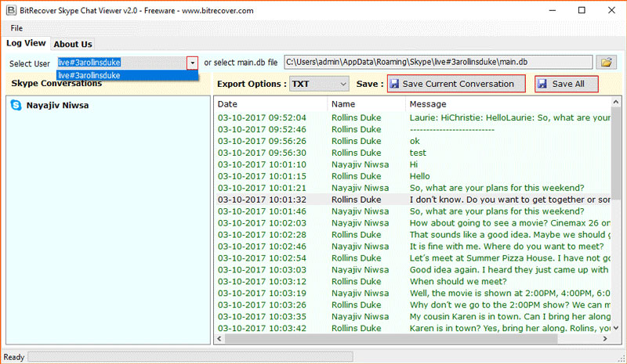This screenshot has width=627, height=364.
Task: Click the main.db file path field
Action: coord(438,63)
